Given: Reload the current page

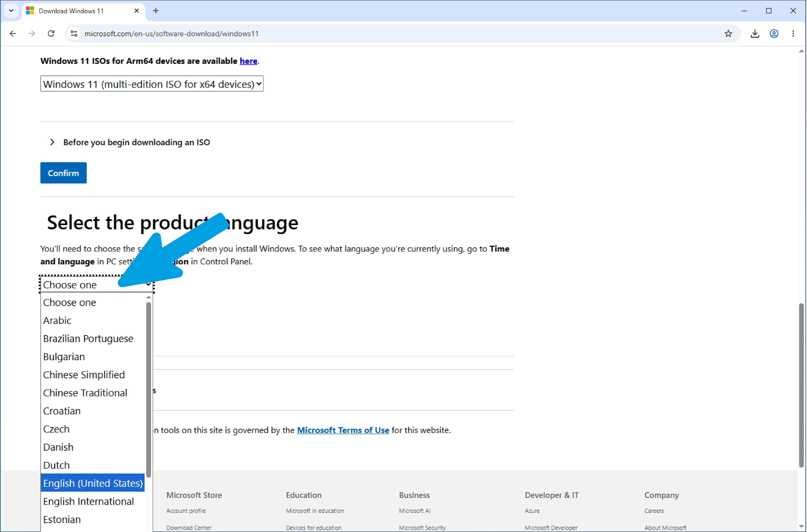Looking at the screenshot, I should (x=51, y=34).
